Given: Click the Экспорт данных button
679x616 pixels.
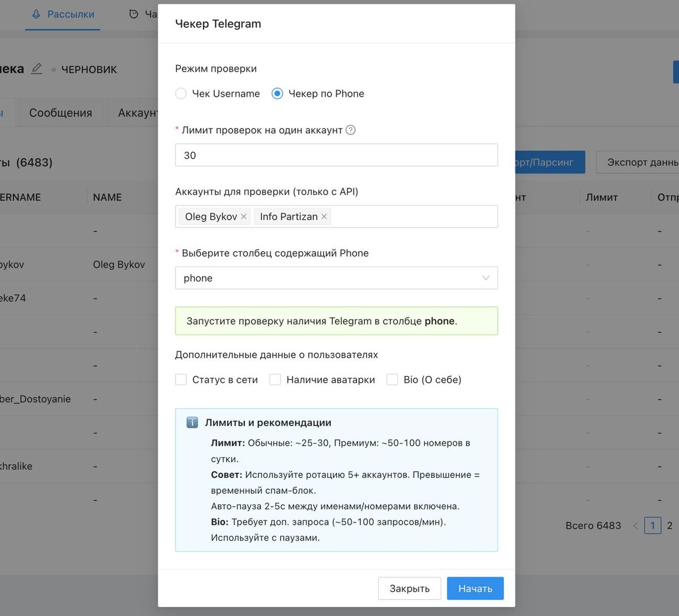Looking at the screenshot, I should pos(638,162).
